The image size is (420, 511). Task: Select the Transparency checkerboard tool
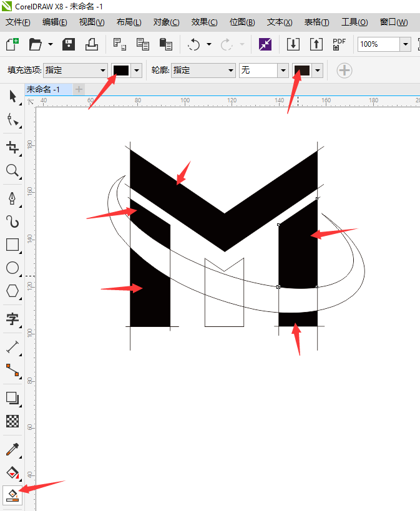click(x=12, y=421)
